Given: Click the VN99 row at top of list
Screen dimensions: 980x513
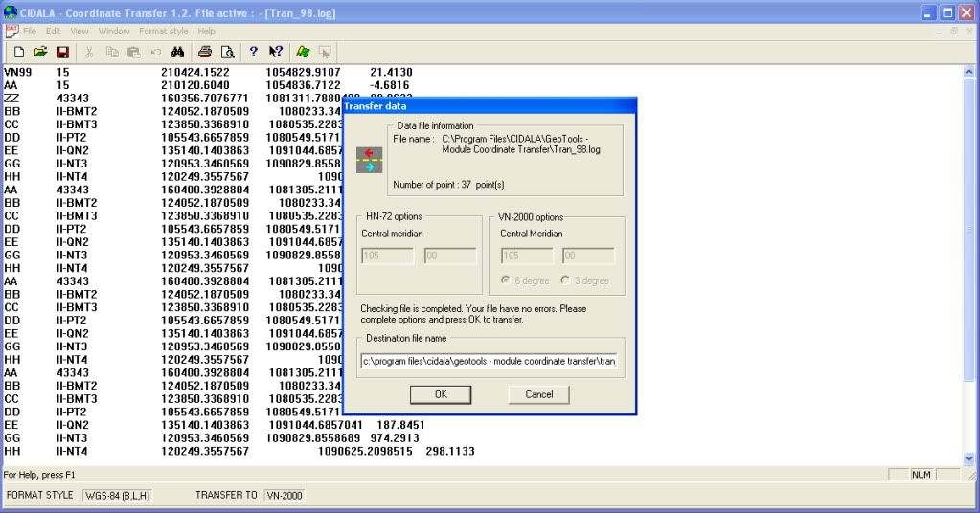Looking at the screenshot, I should point(208,73).
